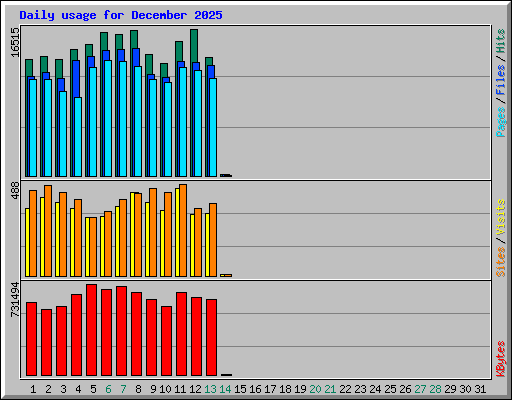
Task: Click green weekend day 6 label
Action: pos(108,389)
